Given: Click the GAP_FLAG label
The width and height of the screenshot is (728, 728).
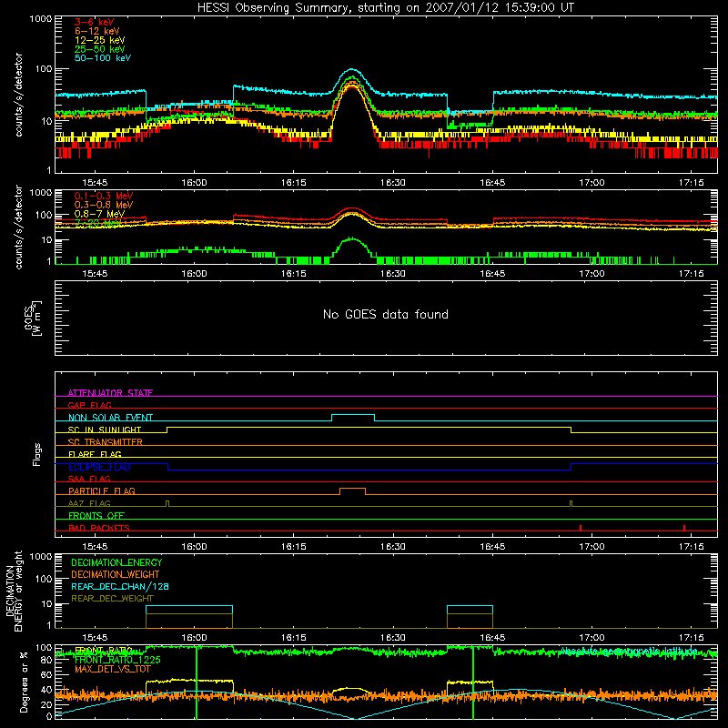Looking at the screenshot, I should (89, 405).
